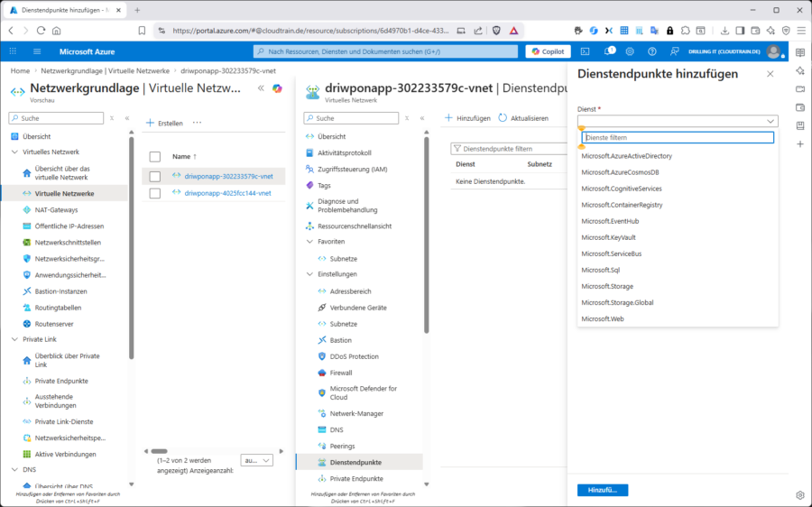The image size is (812, 507).
Task: Click the Copilot button
Action: [x=548, y=51]
